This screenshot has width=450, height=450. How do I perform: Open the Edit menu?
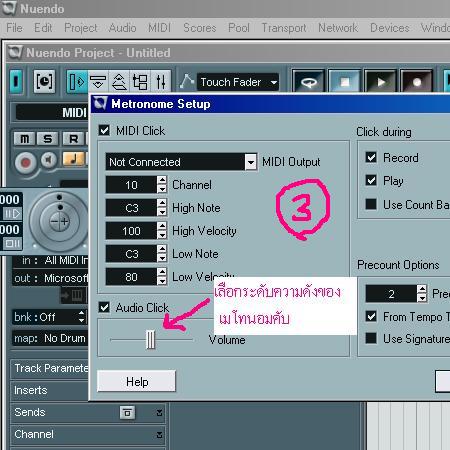coord(43,28)
